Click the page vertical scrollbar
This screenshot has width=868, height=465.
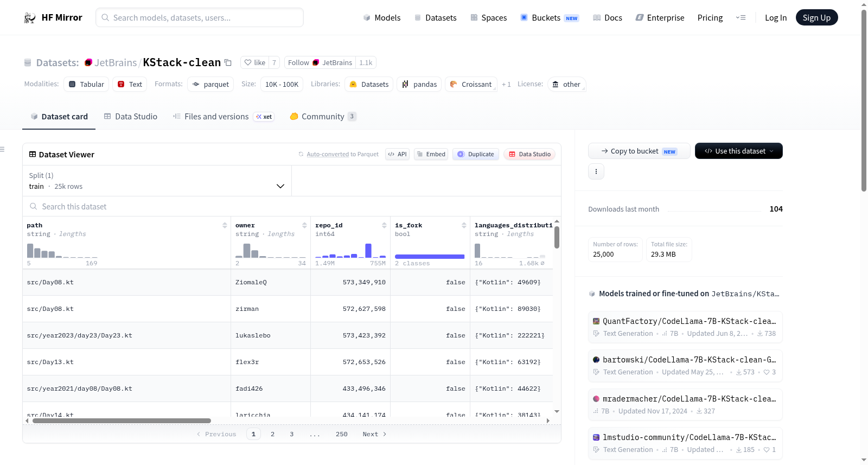pyautogui.click(x=864, y=100)
